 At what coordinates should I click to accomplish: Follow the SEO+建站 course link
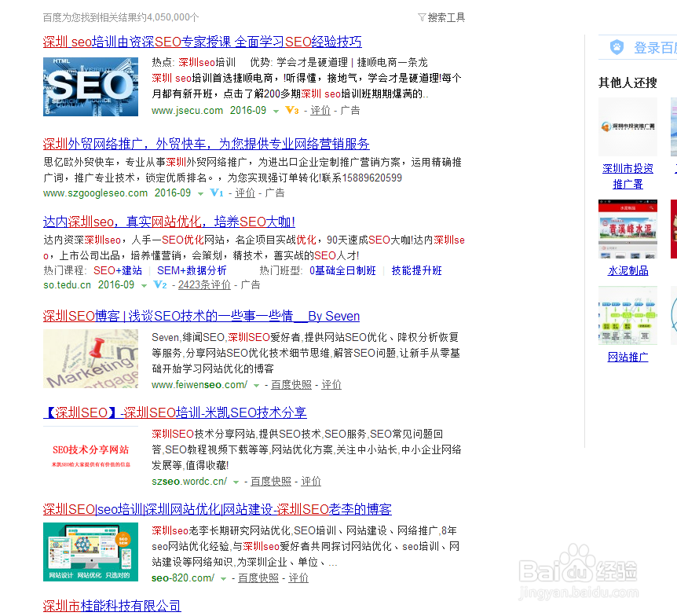coord(118,270)
